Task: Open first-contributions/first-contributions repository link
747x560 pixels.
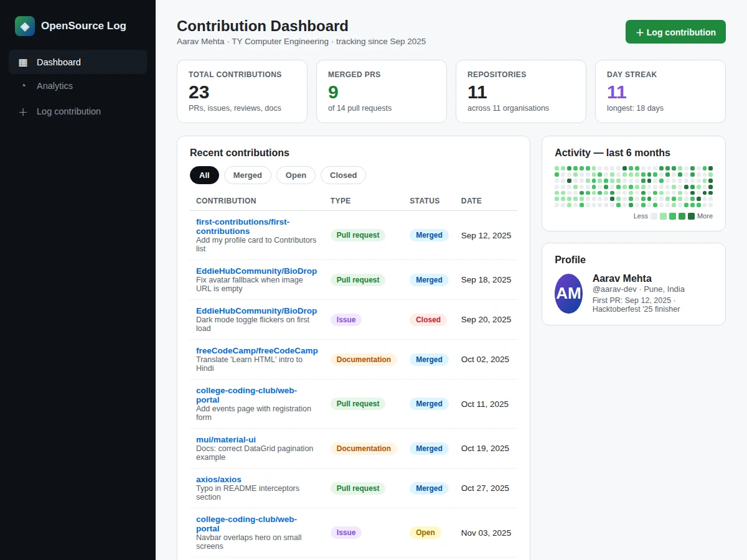Action: [x=243, y=226]
